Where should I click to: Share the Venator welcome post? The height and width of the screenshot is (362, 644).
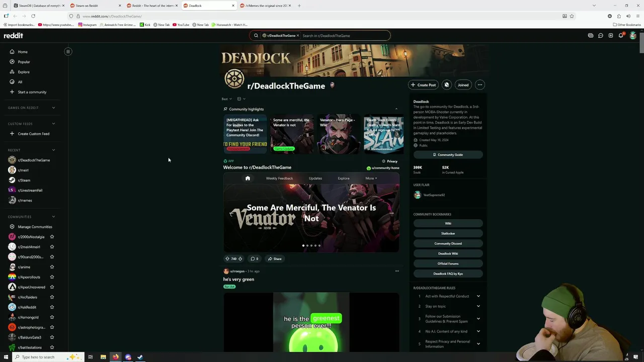point(275,259)
